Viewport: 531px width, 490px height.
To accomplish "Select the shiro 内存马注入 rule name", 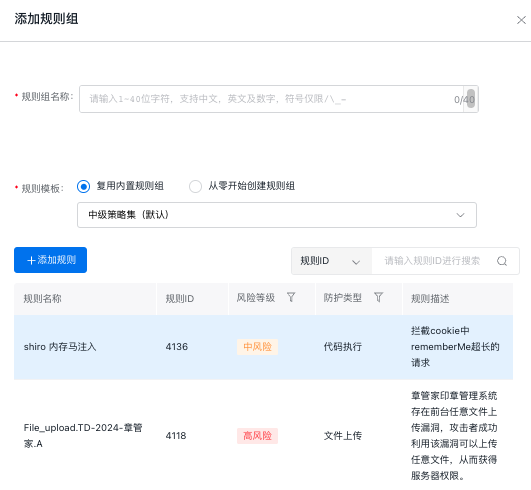I will point(60,347).
